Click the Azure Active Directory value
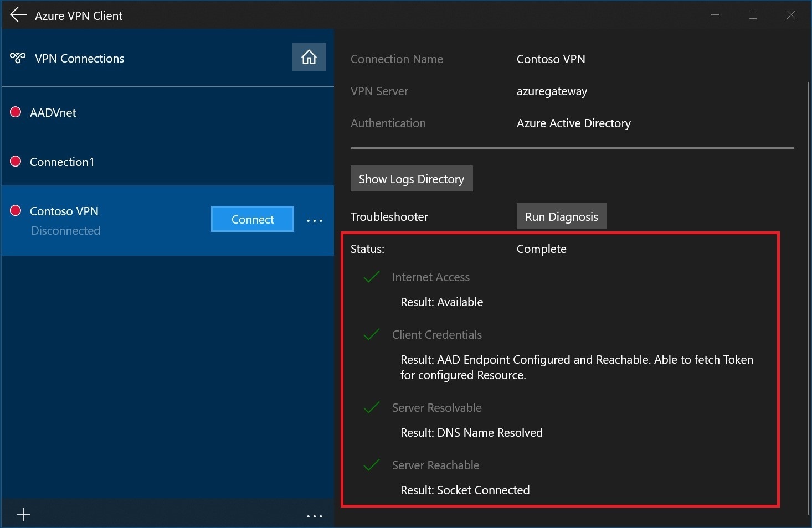The height and width of the screenshot is (528, 812). pyautogui.click(x=573, y=123)
